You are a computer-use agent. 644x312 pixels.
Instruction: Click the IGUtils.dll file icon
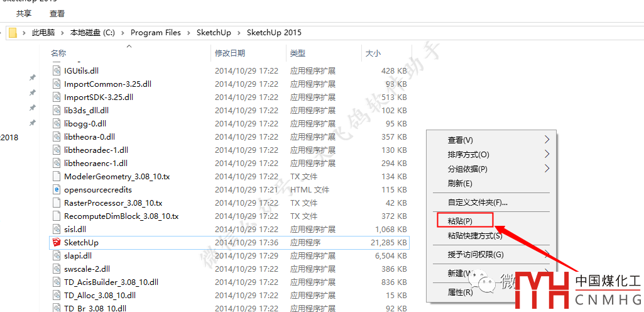[57, 70]
